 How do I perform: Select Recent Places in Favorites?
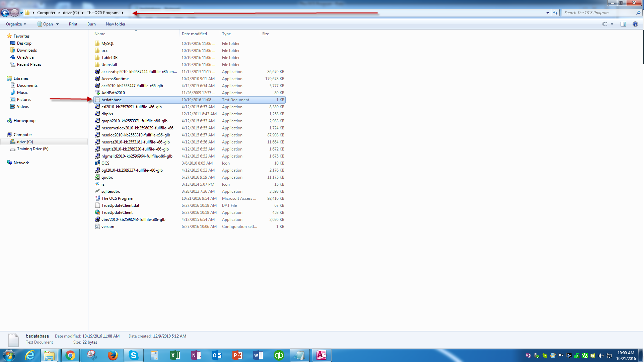pyautogui.click(x=29, y=64)
